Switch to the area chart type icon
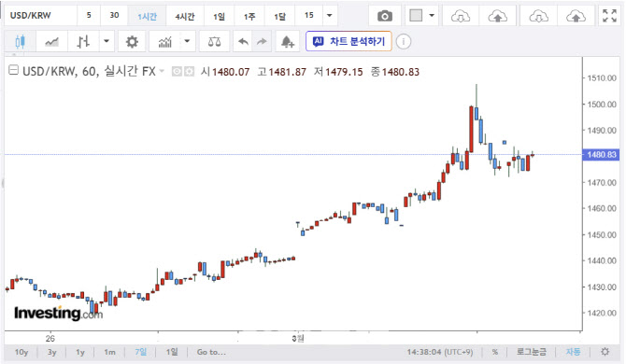The width and height of the screenshot is (626, 364). 51,41
